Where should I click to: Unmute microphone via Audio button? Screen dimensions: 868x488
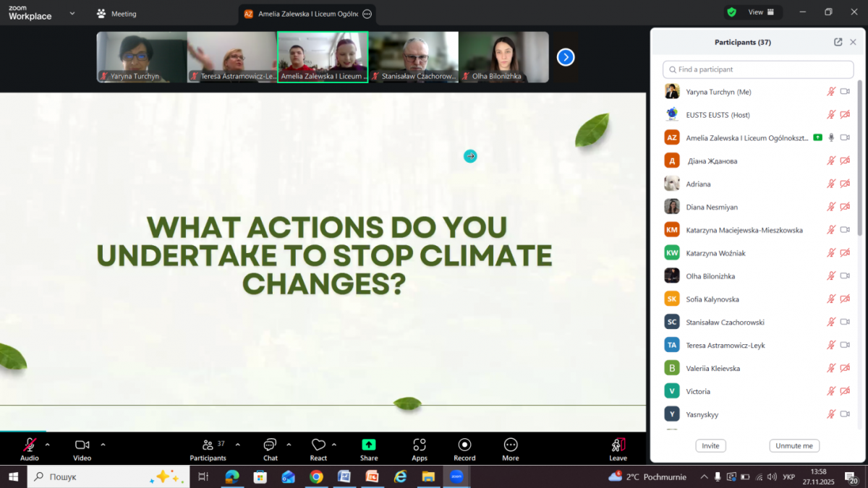[x=30, y=448]
